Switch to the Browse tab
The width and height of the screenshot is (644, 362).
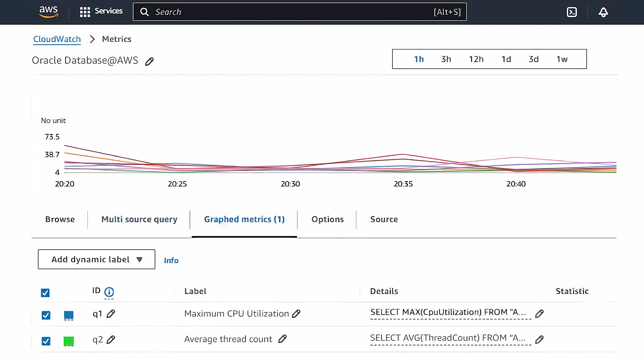[60, 219]
